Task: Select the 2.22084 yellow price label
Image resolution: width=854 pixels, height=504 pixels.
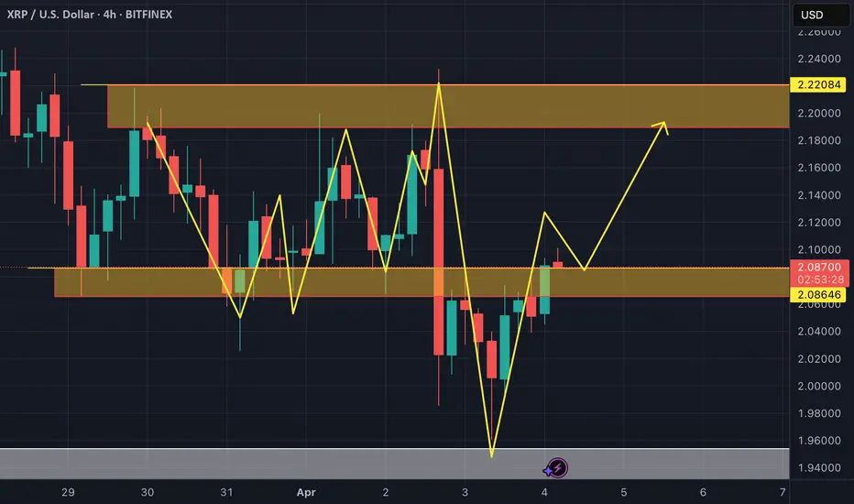Action: (818, 84)
